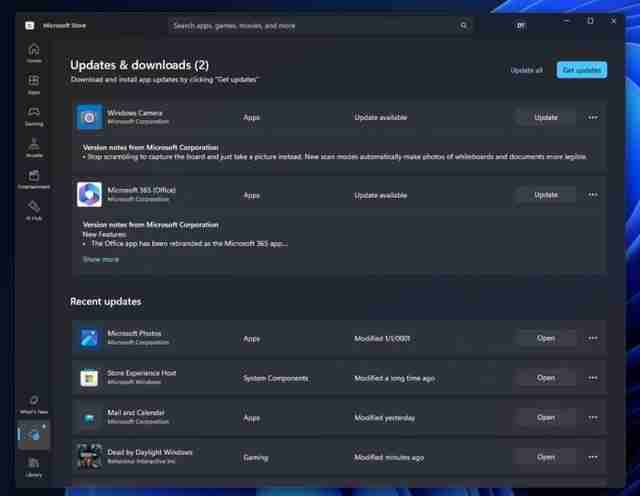Update the Windows Camera app

(x=546, y=118)
